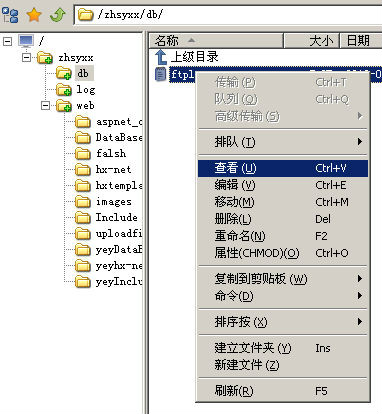
Task: Choose 新建文件 (Z) from context menu
Action: pos(283,365)
